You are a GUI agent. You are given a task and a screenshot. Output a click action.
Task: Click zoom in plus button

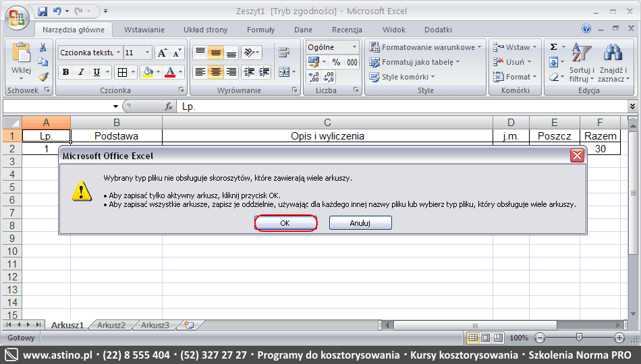[x=619, y=338]
